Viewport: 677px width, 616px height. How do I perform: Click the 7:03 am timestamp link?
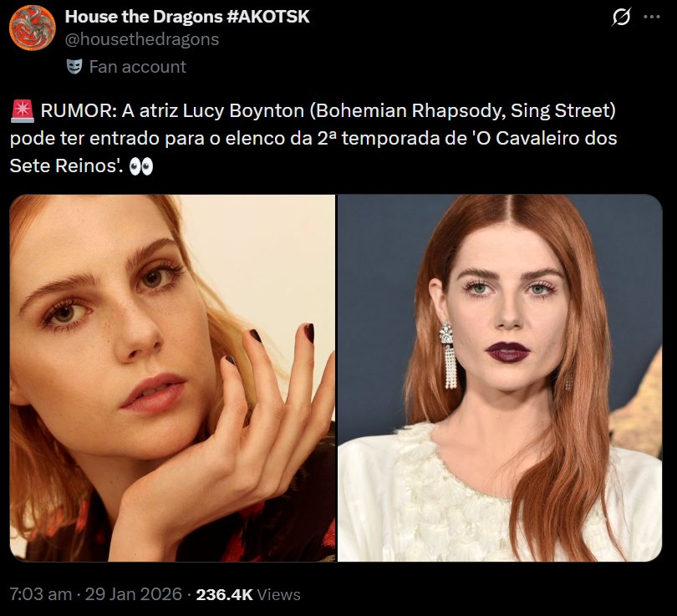click(41, 594)
